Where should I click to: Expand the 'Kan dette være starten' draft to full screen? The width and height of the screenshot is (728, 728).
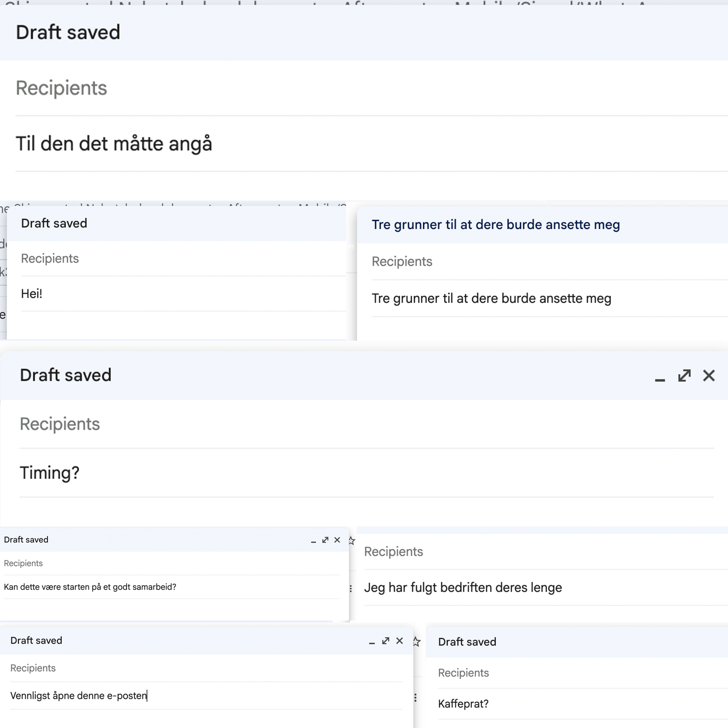pyautogui.click(x=325, y=540)
